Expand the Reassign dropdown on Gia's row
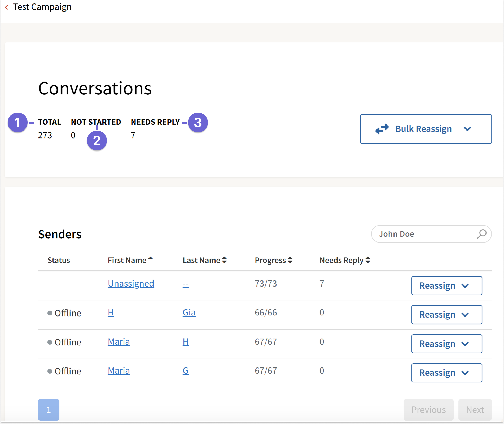Image resolution: width=504 pixels, height=424 pixels. click(x=446, y=315)
